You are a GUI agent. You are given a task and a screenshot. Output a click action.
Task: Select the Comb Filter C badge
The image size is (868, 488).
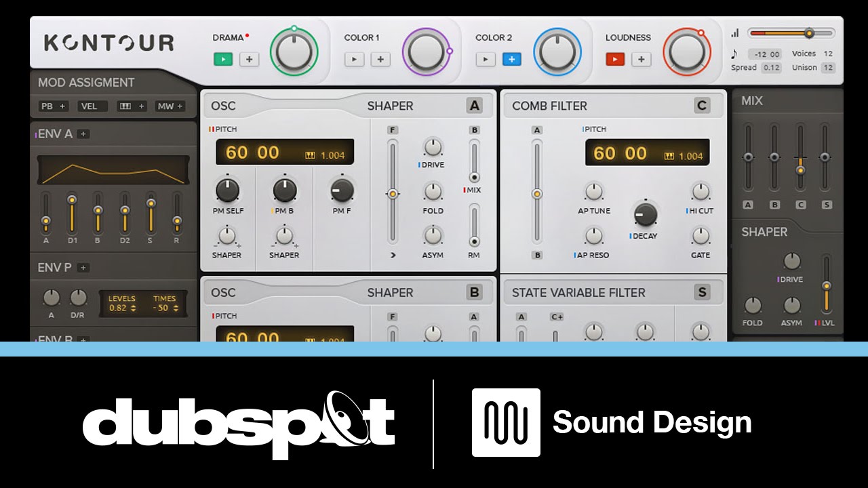[702, 106]
